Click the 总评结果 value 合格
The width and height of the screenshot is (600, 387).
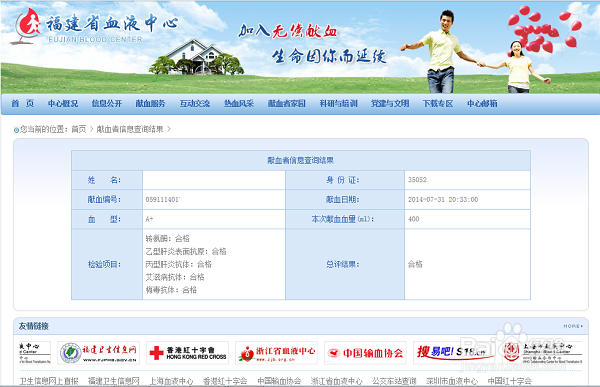[415, 264]
